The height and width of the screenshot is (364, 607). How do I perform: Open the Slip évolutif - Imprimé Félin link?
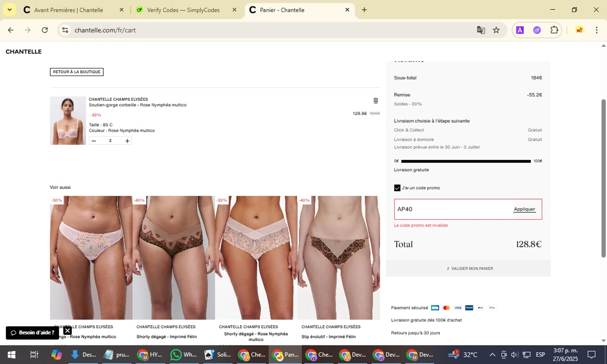point(329,336)
